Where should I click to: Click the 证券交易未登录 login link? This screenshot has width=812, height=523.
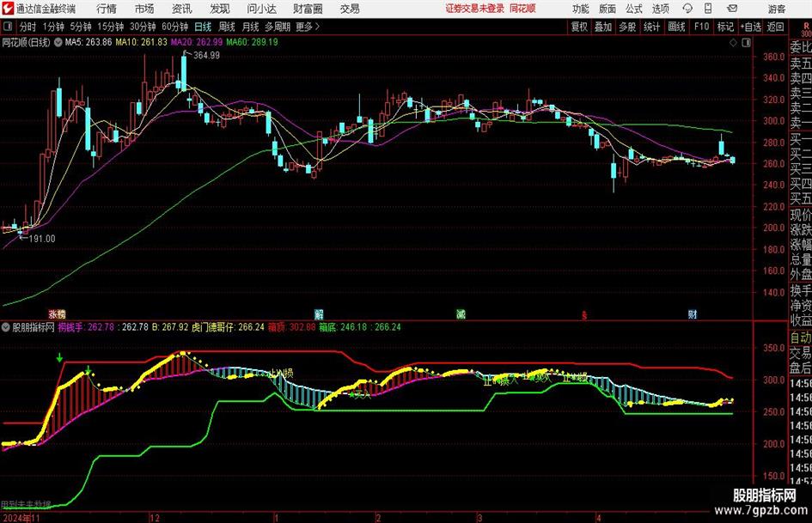(475, 9)
